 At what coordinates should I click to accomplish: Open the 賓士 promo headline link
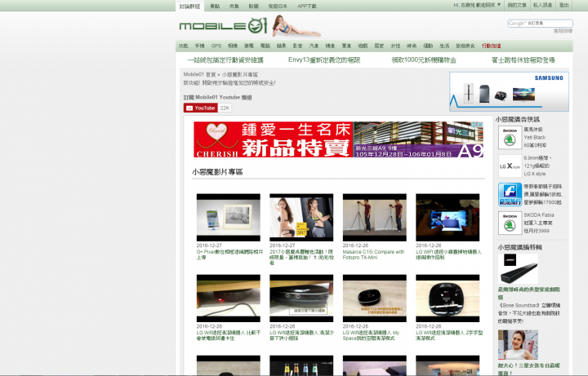(x=523, y=60)
